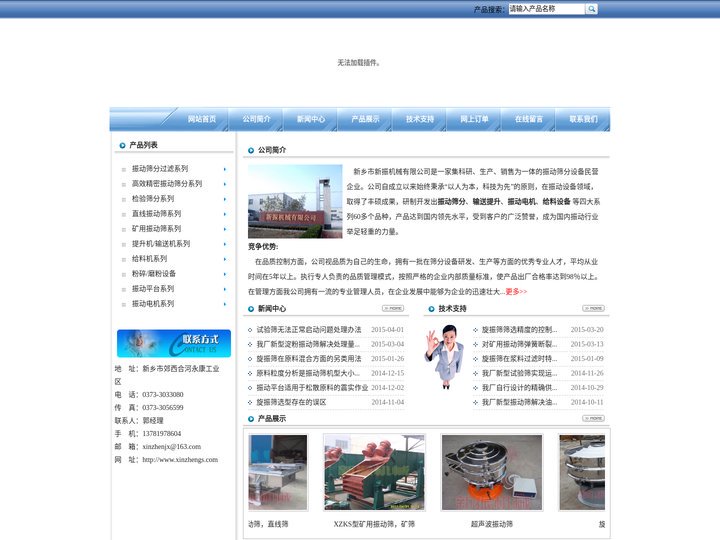The height and width of the screenshot is (540, 720).
Task: Click the linear vibrating screen product thumbnail
Action: pos(278,472)
